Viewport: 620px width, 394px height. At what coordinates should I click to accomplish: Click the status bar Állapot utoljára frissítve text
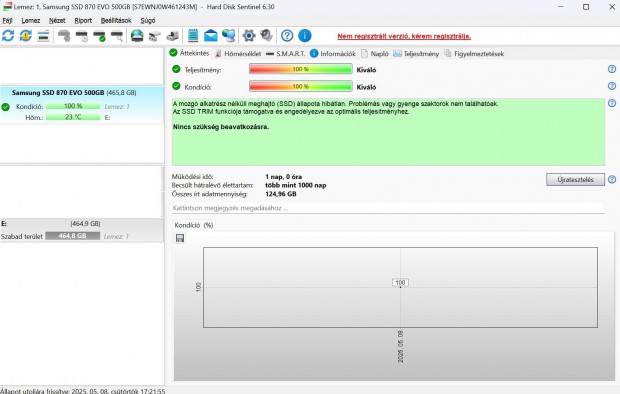click(83, 391)
